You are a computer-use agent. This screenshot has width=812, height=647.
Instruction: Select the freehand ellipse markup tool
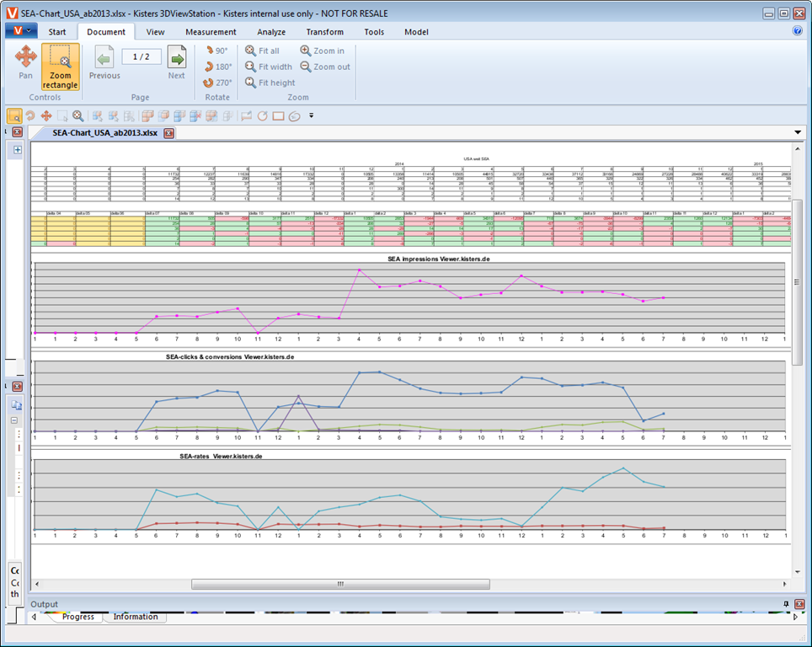[295, 116]
